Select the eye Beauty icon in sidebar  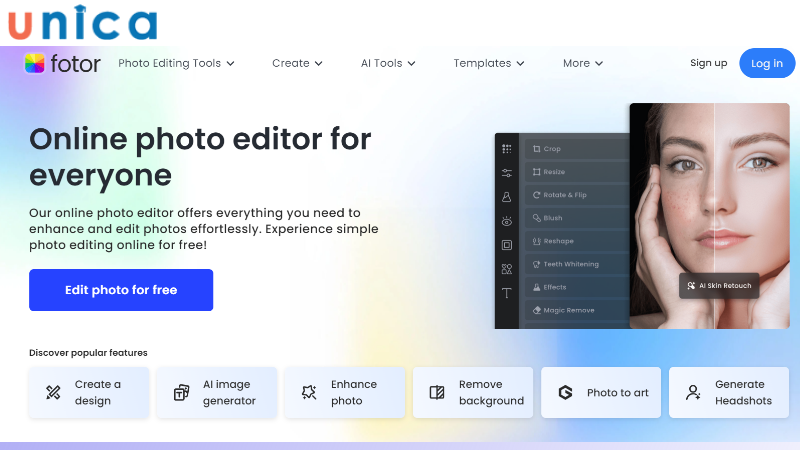click(x=507, y=221)
